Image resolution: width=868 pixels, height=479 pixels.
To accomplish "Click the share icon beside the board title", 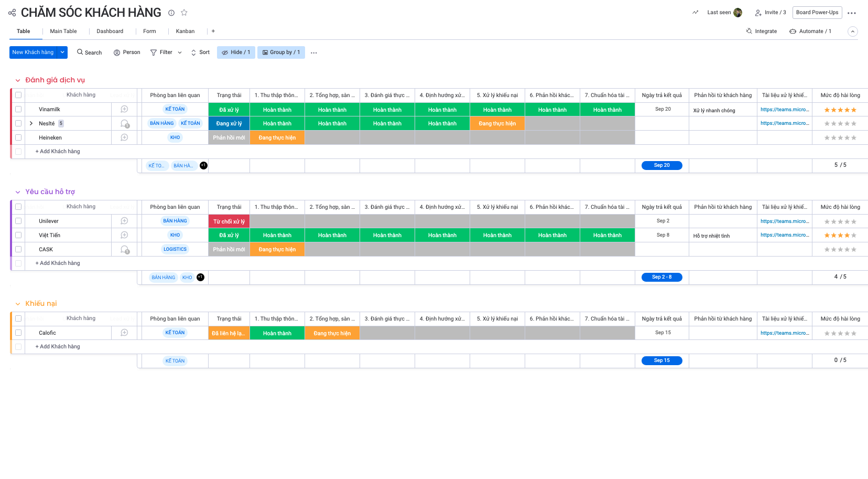I will click(12, 13).
